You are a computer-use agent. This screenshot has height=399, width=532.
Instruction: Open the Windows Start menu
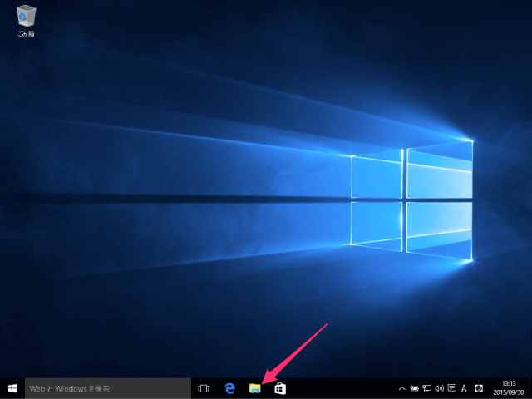click(12, 388)
